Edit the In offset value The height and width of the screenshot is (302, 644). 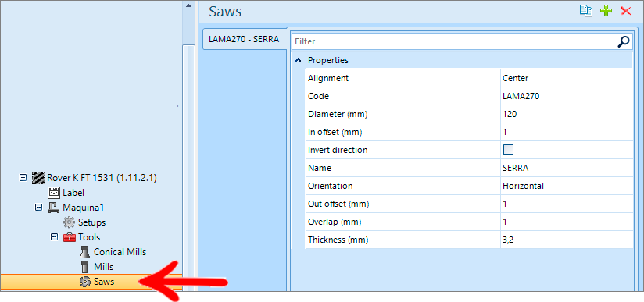(567, 132)
